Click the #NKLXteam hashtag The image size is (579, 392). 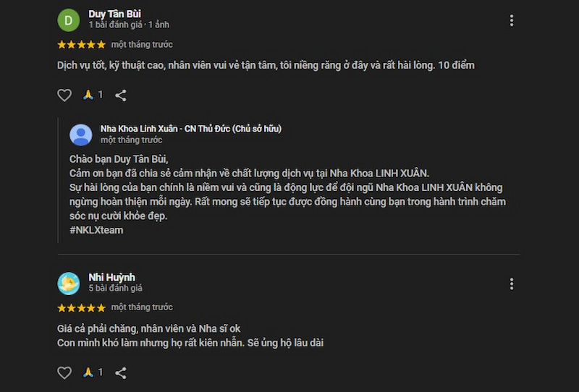pos(96,230)
